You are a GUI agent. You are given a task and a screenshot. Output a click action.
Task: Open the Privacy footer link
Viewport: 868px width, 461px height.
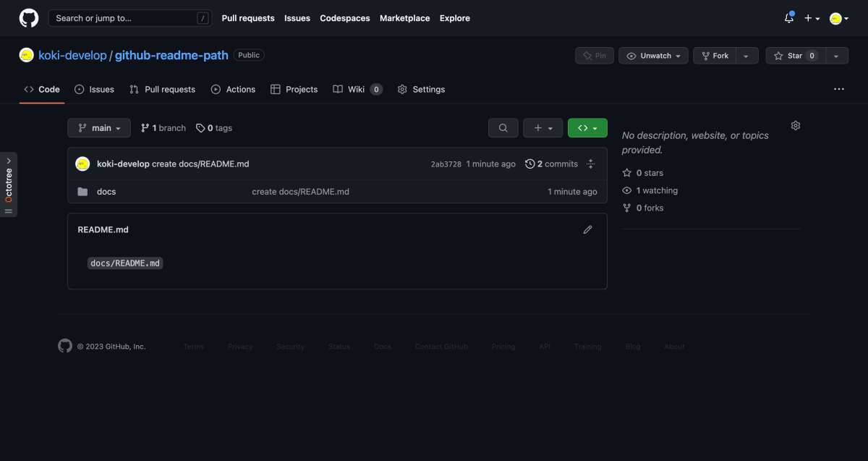coord(240,347)
